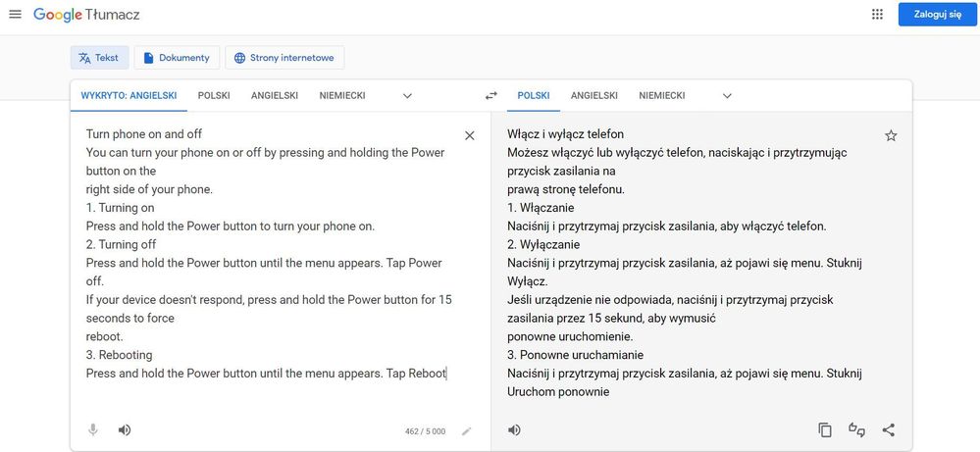Click the microphone voice input icon
Viewport: 980px width, 452px height.
[93, 429]
